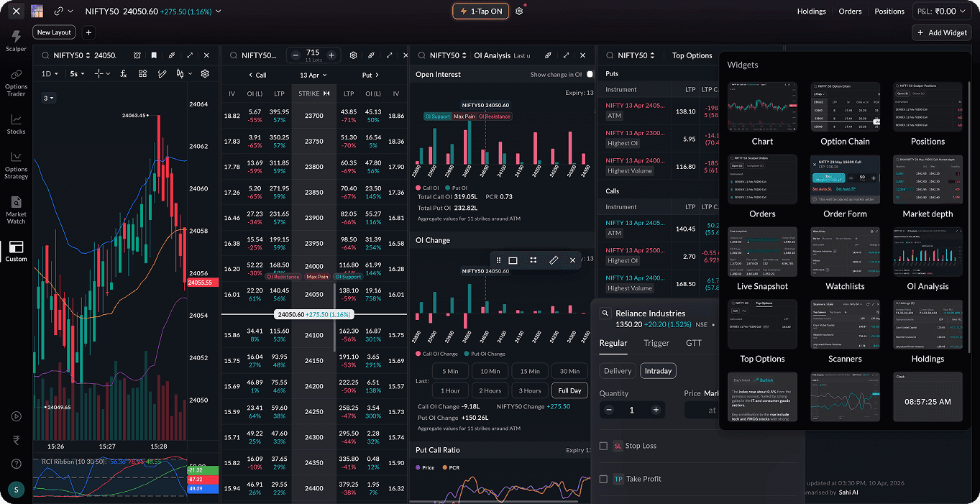The image size is (980, 504).
Task: Click the Add Widget button
Action: [941, 32]
